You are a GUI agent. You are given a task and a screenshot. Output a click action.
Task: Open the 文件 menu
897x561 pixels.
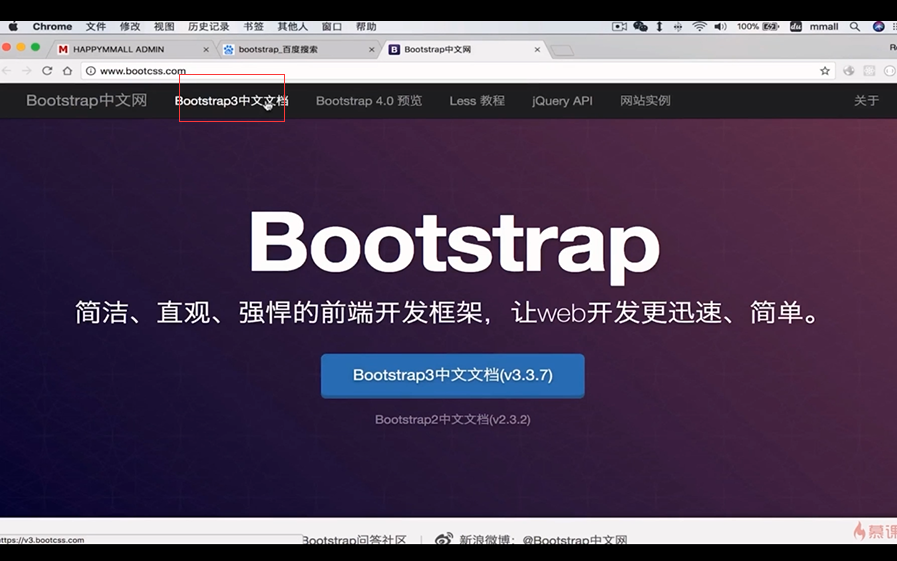[x=96, y=26]
